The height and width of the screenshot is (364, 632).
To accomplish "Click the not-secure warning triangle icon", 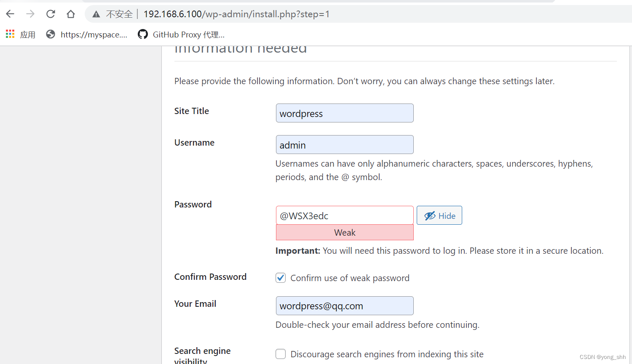I will pos(96,14).
